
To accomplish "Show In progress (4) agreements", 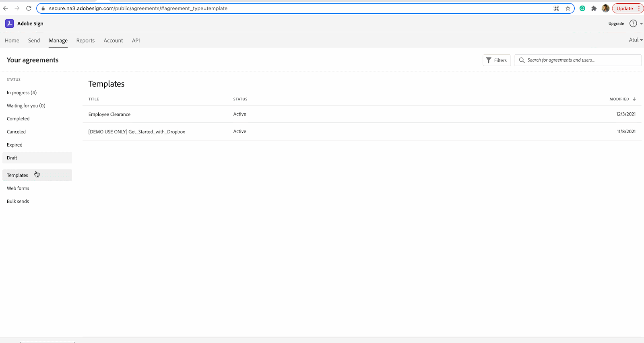I will (x=22, y=93).
